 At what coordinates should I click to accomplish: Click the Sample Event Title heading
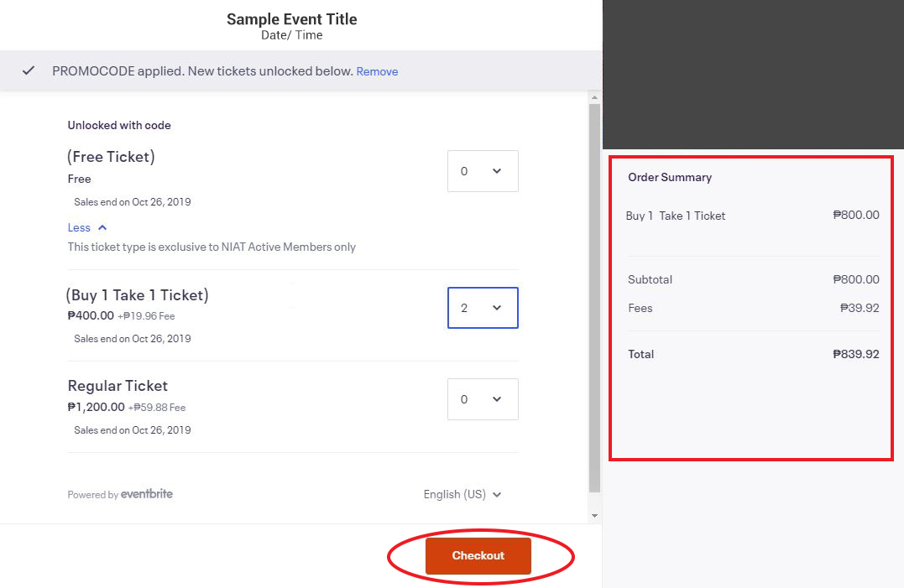click(292, 19)
